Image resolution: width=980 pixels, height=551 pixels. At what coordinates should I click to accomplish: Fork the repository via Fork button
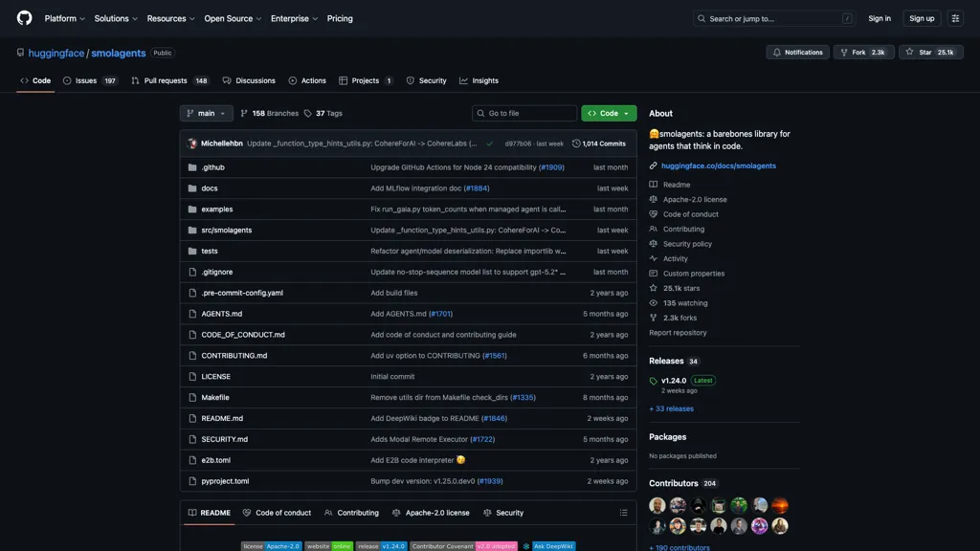863,53
